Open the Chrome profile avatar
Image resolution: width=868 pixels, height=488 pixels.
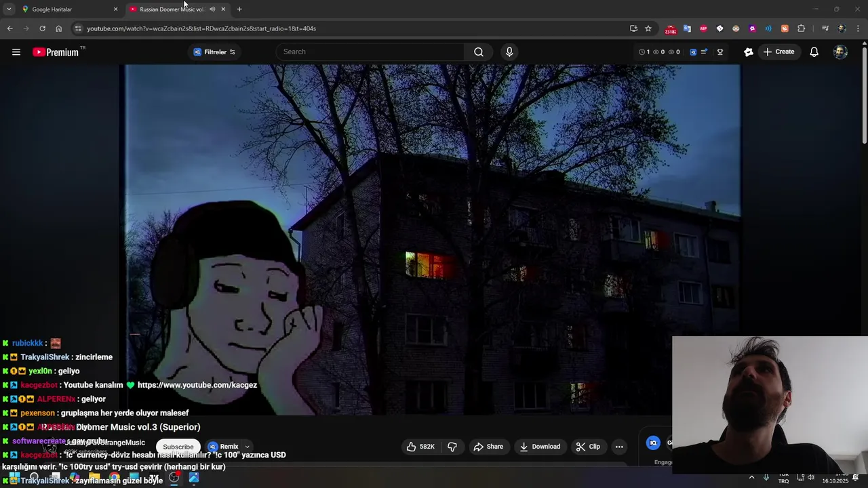(x=842, y=28)
